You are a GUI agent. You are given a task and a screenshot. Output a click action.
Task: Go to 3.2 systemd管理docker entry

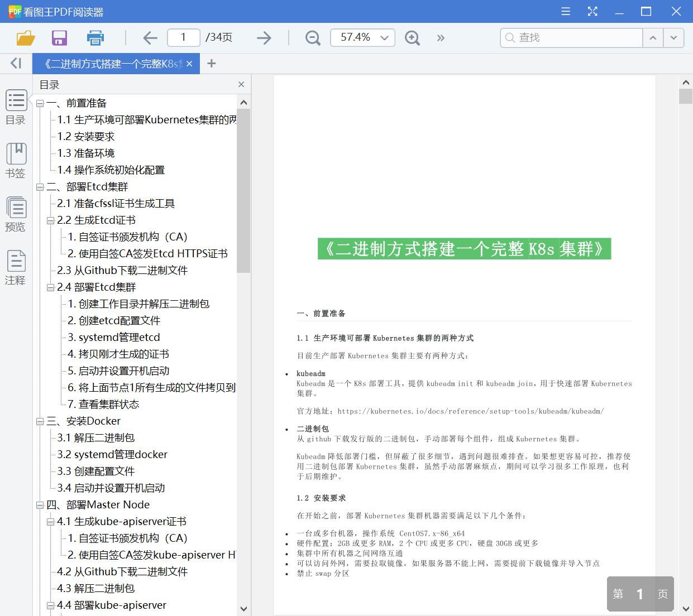(x=112, y=455)
